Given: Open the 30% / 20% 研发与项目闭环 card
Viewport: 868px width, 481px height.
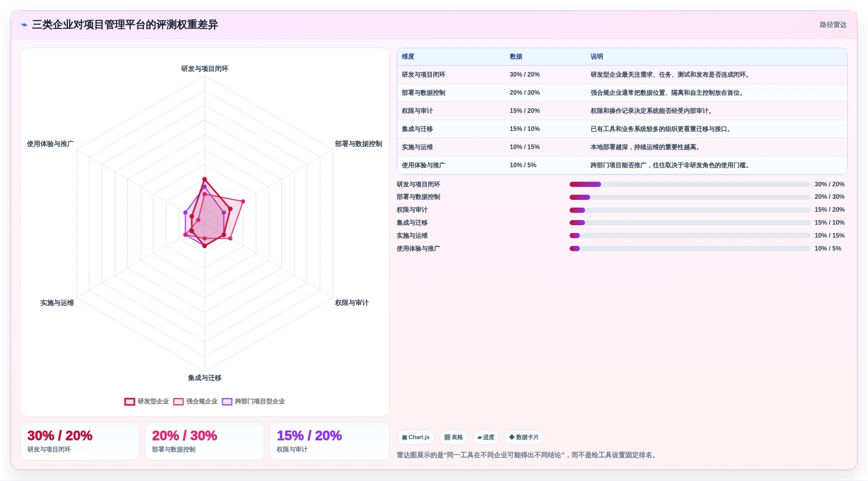Looking at the screenshot, I should coord(80,441).
